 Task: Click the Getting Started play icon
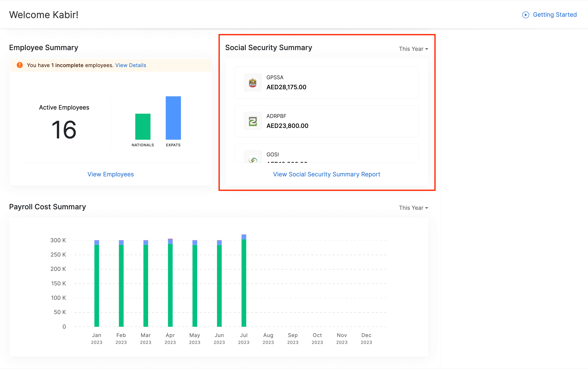click(525, 15)
